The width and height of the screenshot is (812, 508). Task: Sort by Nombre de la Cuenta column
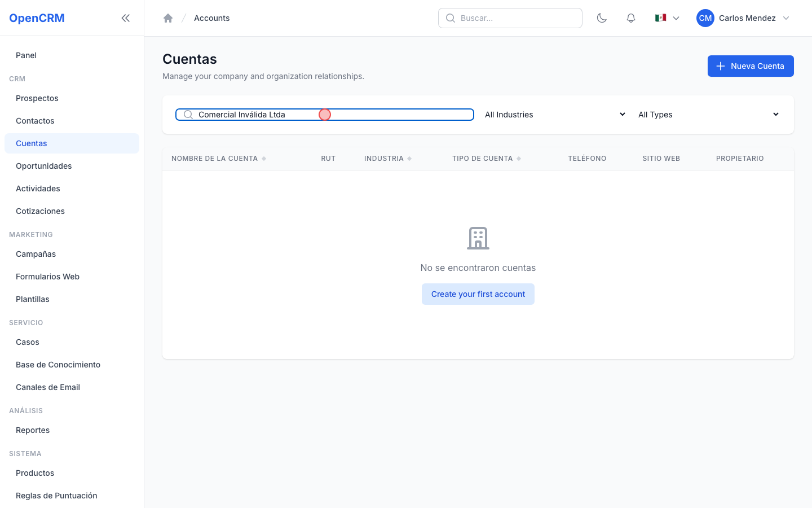219,159
